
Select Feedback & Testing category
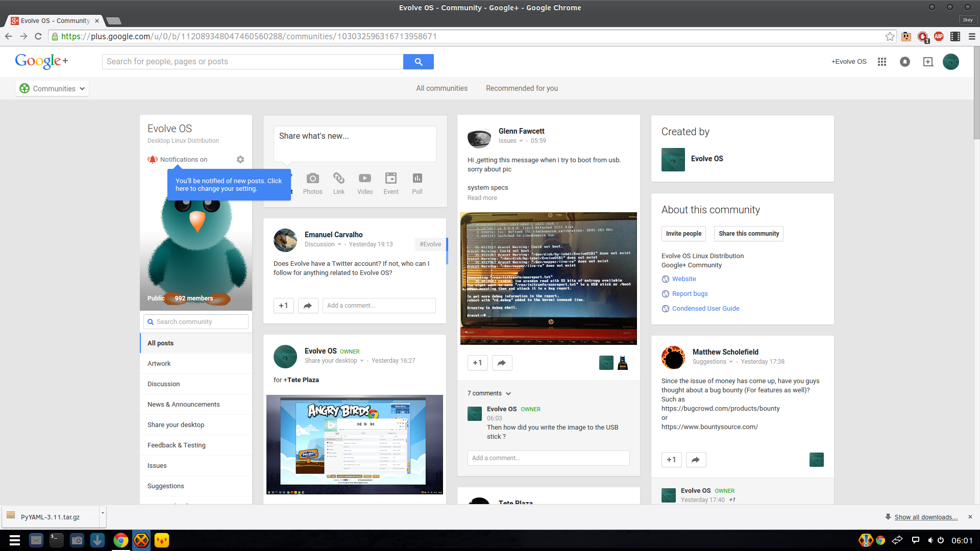[196, 445]
